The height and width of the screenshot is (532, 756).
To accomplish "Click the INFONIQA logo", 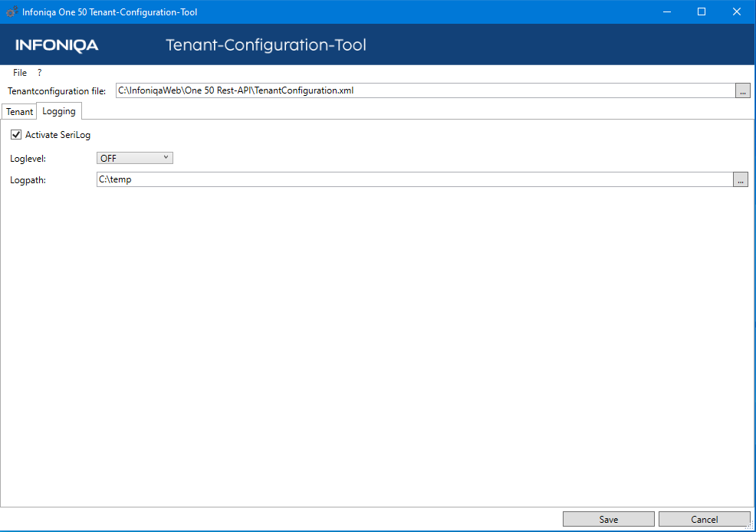I will pyautogui.click(x=57, y=45).
